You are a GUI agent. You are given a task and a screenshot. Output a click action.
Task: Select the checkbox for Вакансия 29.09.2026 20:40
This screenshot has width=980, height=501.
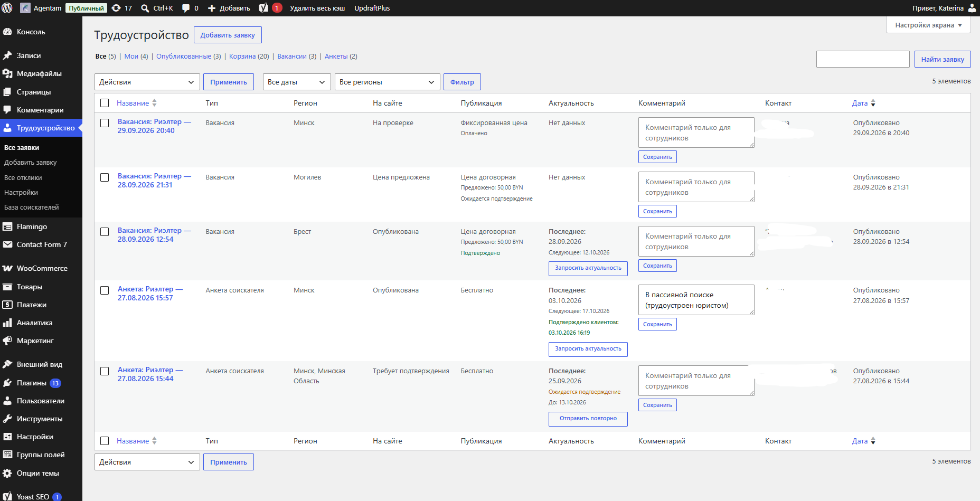105,123
